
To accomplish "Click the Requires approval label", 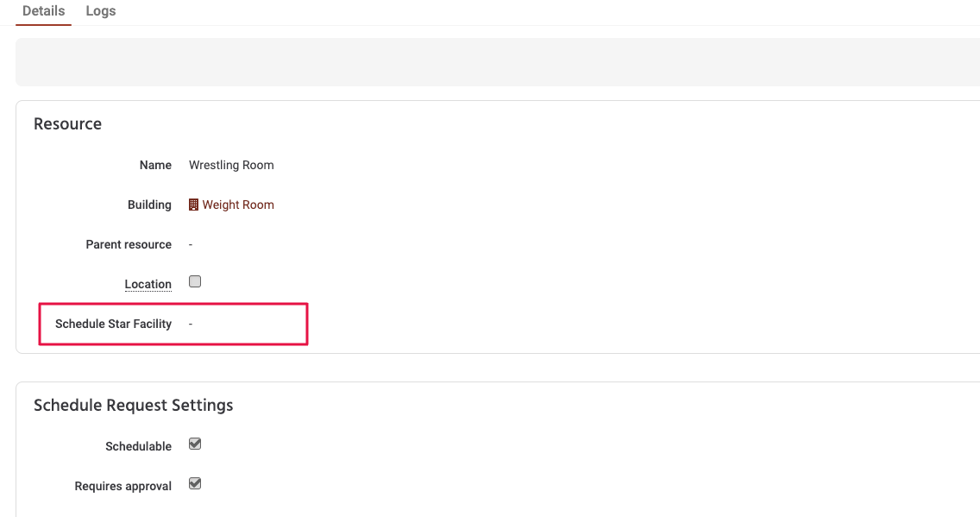I will coord(123,486).
